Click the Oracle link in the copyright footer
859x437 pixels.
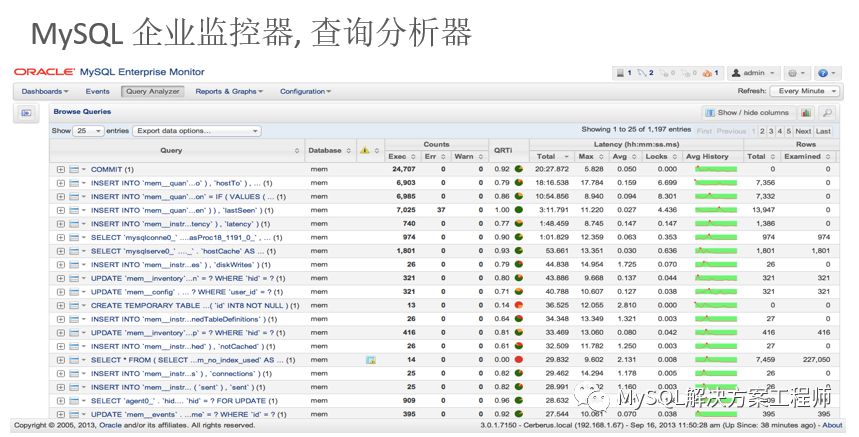tap(111, 425)
